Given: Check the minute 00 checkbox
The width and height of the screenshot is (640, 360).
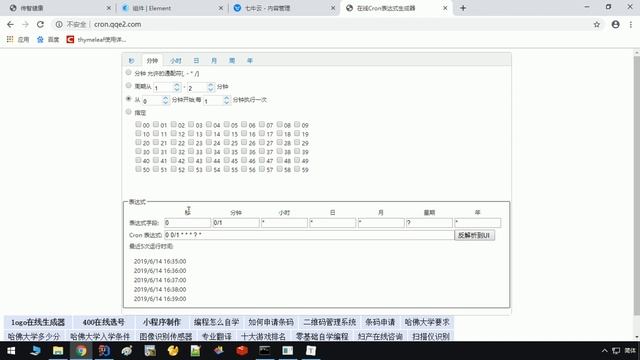Looking at the screenshot, I should tap(138, 124).
